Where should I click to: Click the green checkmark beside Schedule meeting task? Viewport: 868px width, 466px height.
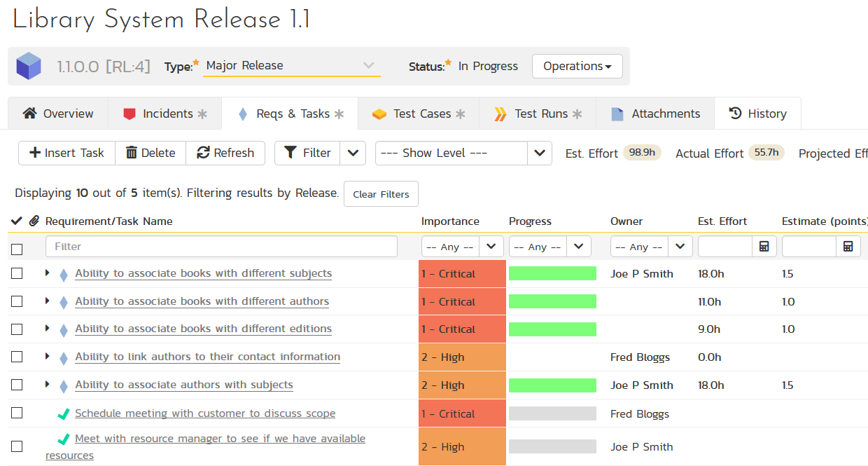point(64,414)
